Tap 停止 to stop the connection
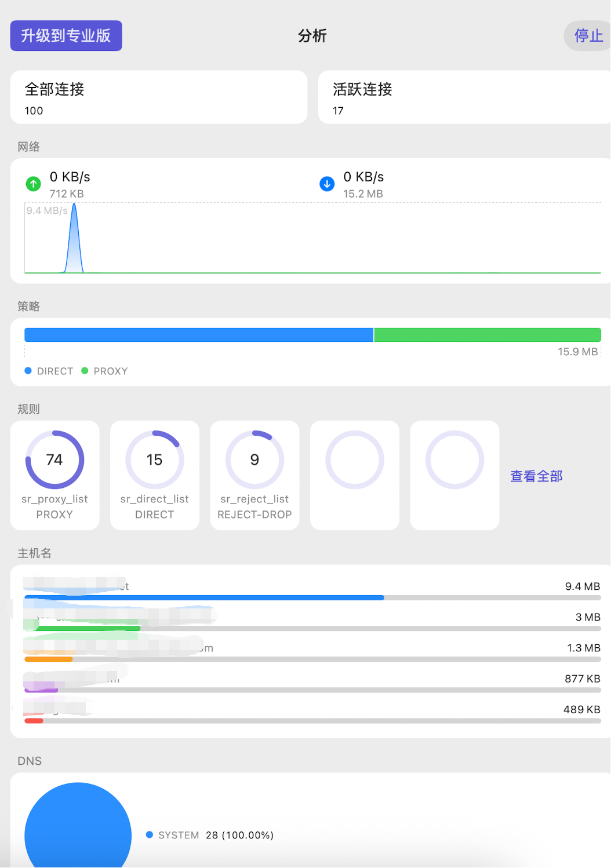The image size is (611, 868). point(588,36)
